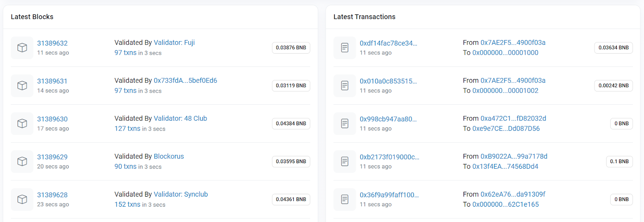Image resolution: width=644 pixels, height=222 pixels.
Task: Click the 0.03876 BNB reward badge
Action: tap(291, 48)
